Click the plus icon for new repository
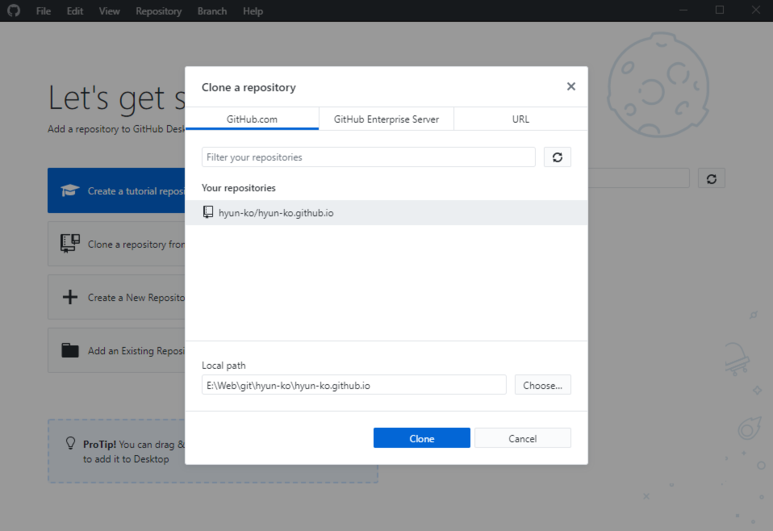 click(x=70, y=297)
